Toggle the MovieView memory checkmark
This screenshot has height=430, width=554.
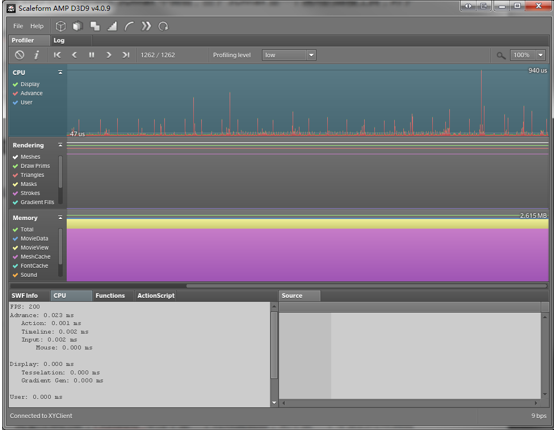(15, 248)
